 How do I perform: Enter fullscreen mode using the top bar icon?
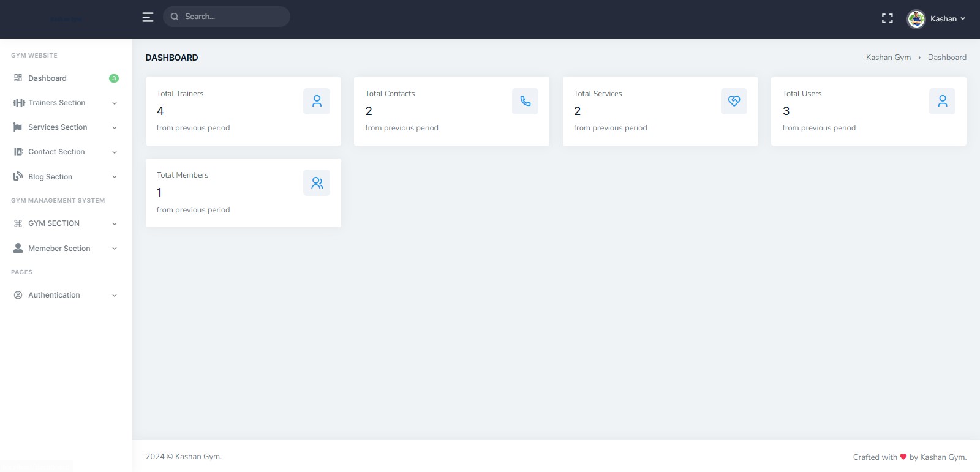click(x=887, y=18)
